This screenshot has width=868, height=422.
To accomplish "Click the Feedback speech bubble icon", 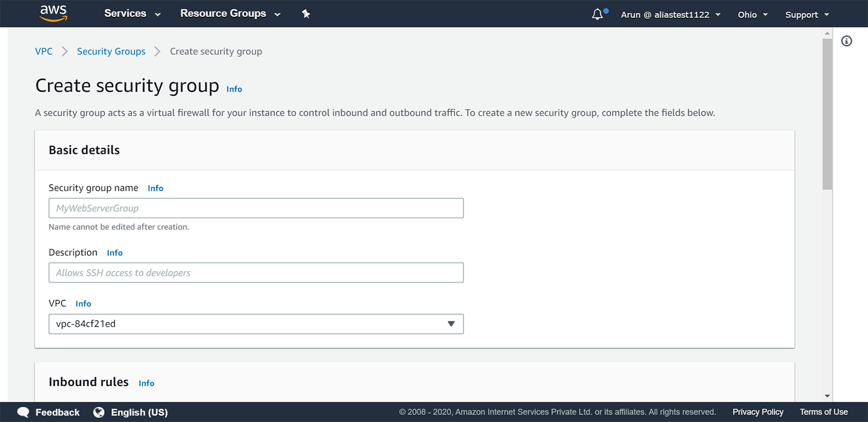I will 23,412.
